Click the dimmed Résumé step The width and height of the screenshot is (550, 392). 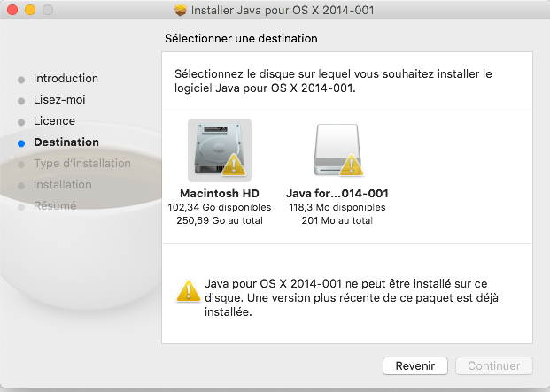click(x=55, y=205)
